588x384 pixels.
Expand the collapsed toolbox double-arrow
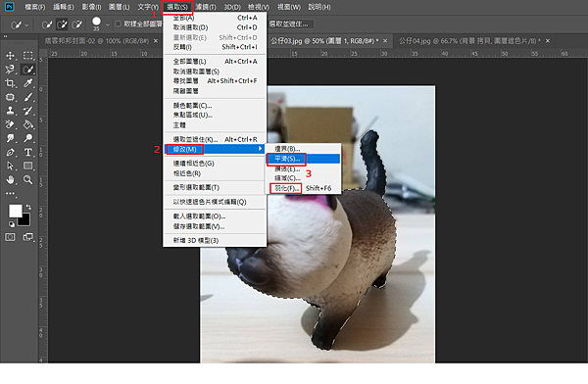tap(5, 37)
